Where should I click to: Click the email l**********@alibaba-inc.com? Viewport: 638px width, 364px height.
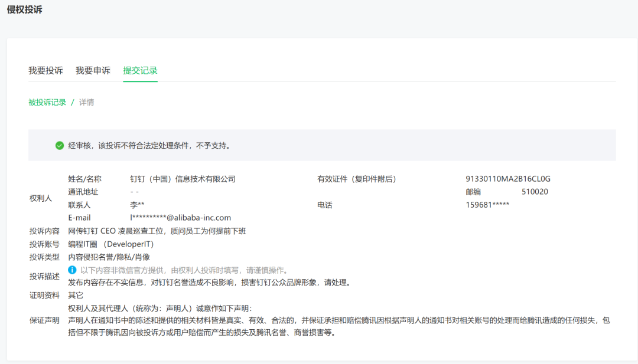(181, 218)
